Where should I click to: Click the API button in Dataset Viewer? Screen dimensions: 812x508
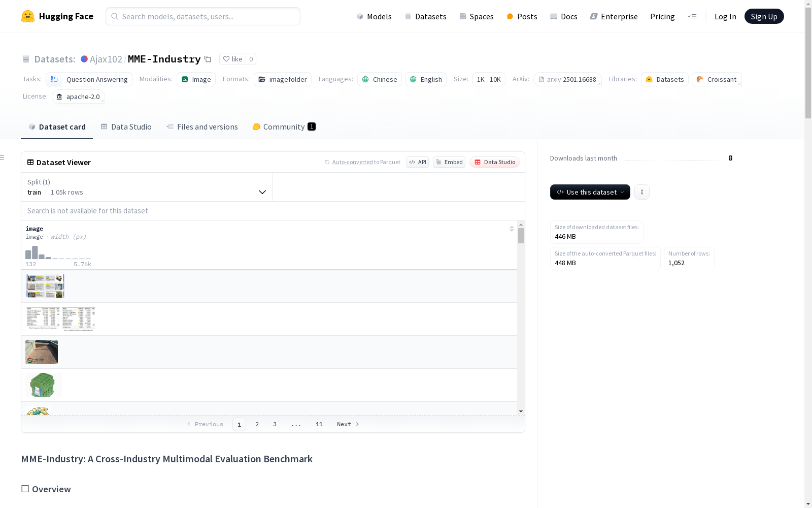coord(418,162)
